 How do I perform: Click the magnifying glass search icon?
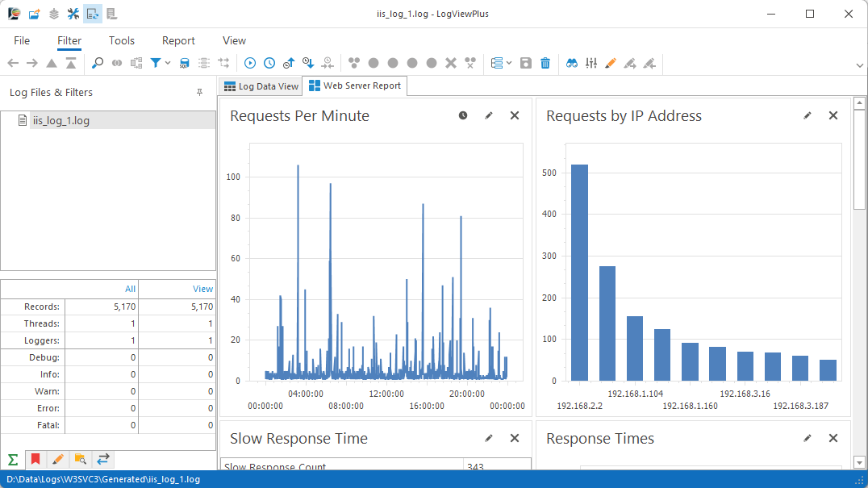[98, 63]
